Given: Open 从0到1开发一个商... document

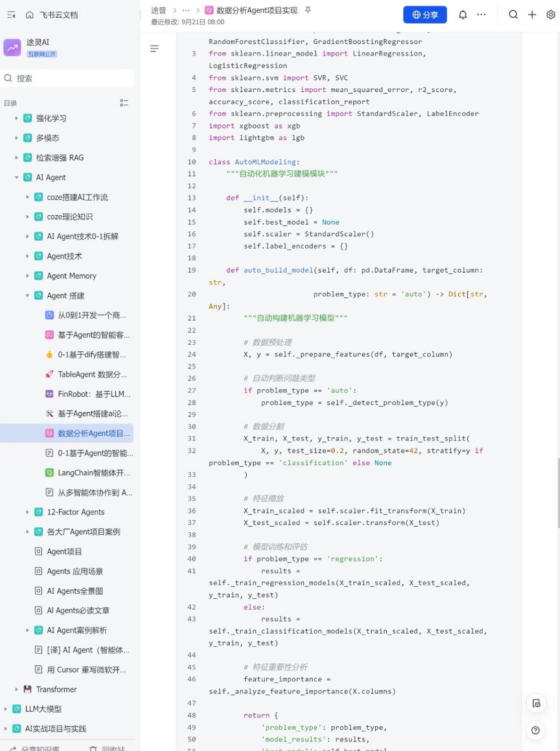Looking at the screenshot, I should pos(92,315).
